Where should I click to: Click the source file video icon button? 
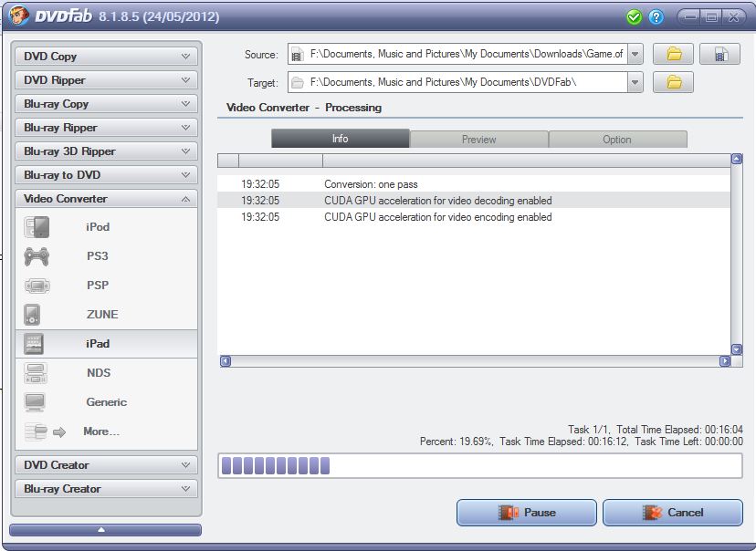(719, 54)
